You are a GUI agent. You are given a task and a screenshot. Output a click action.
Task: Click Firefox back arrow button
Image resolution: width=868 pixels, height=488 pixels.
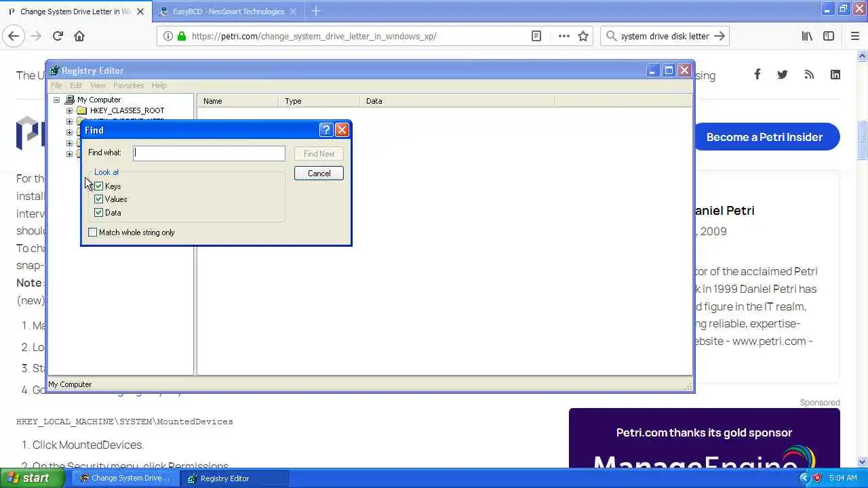click(14, 36)
